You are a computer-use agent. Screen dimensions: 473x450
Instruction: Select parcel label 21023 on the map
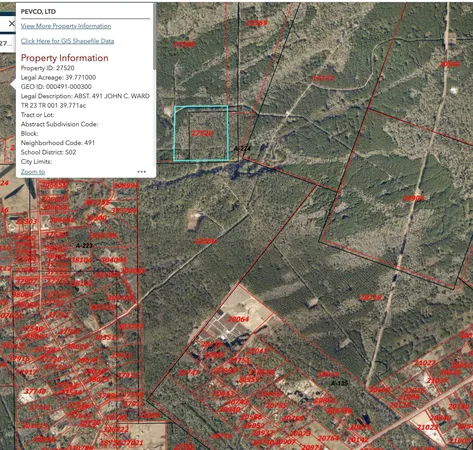427,427
